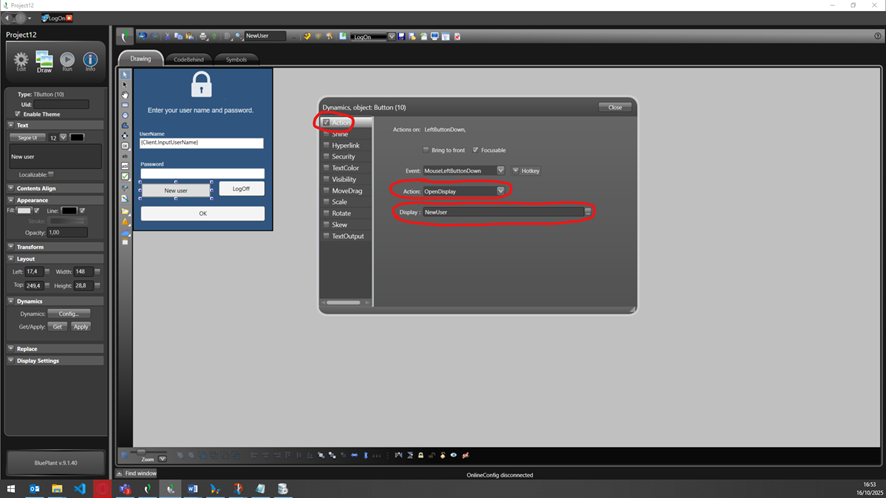Select the Draw environment icon
The height and width of the screenshot is (498, 886).
tap(44, 62)
